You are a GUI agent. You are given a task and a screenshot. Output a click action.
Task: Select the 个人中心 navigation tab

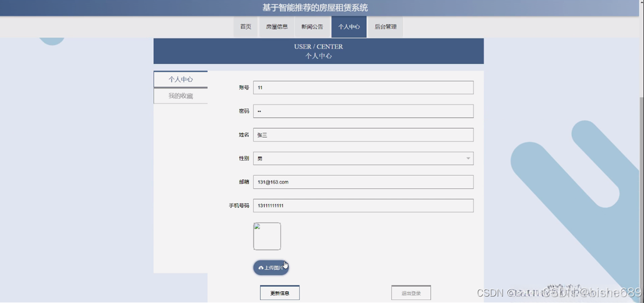[349, 27]
